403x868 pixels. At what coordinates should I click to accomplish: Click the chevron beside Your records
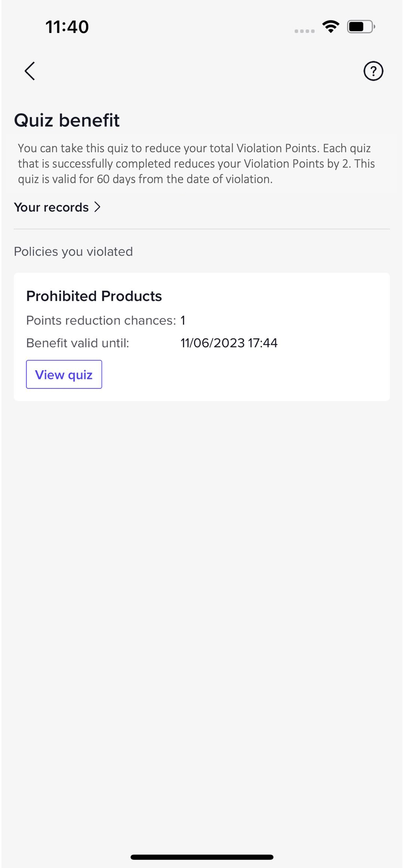pyautogui.click(x=97, y=207)
